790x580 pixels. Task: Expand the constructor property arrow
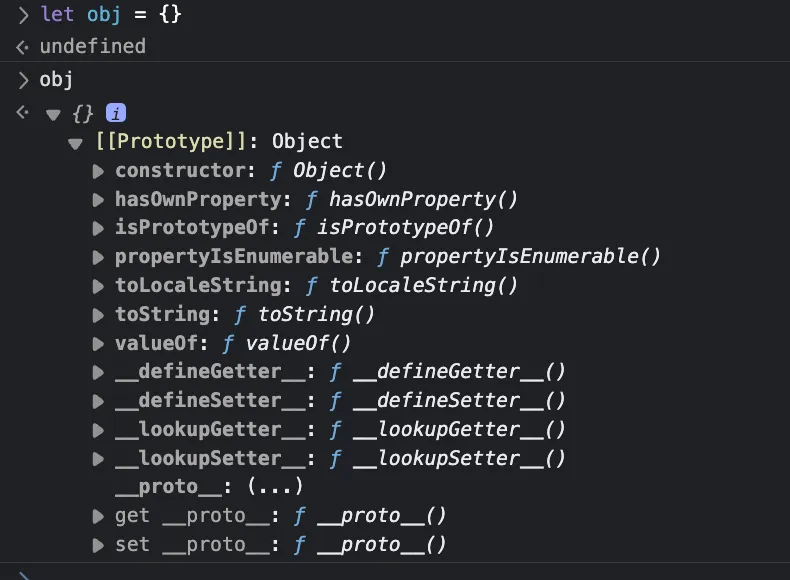98,171
